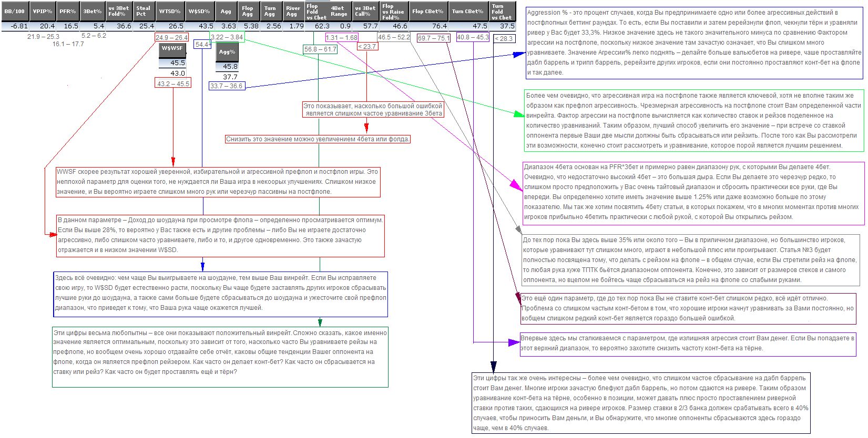Click the Agg% stat header box
Screen dimensions: 868x438
227,52
